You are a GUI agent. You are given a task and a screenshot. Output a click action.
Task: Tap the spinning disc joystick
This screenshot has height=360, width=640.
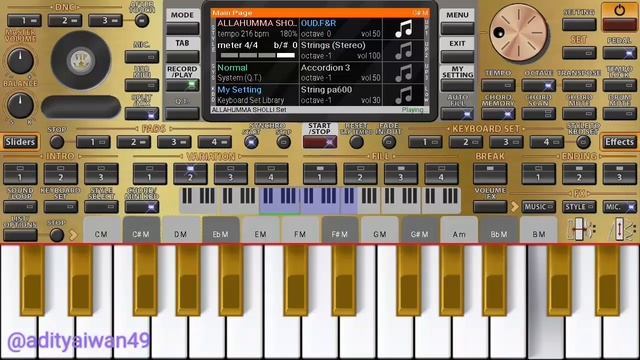(81, 60)
